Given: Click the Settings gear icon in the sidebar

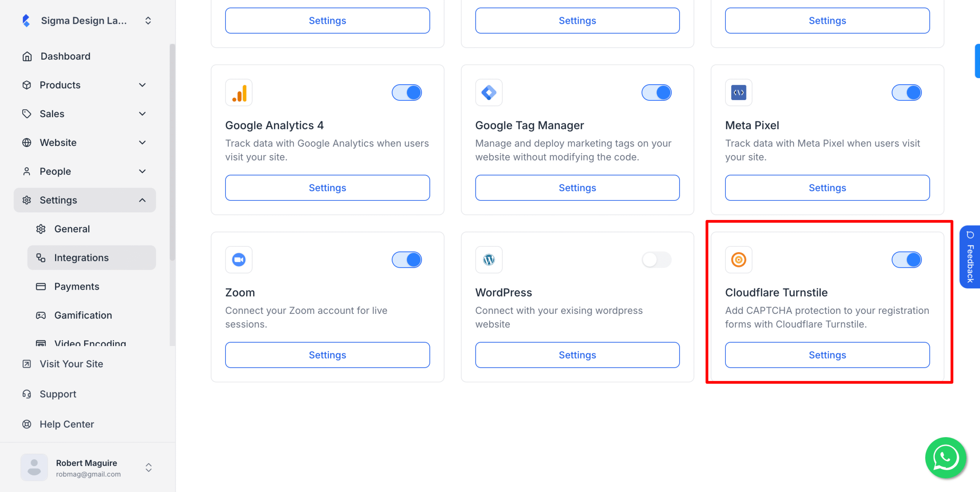Looking at the screenshot, I should pyautogui.click(x=27, y=200).
